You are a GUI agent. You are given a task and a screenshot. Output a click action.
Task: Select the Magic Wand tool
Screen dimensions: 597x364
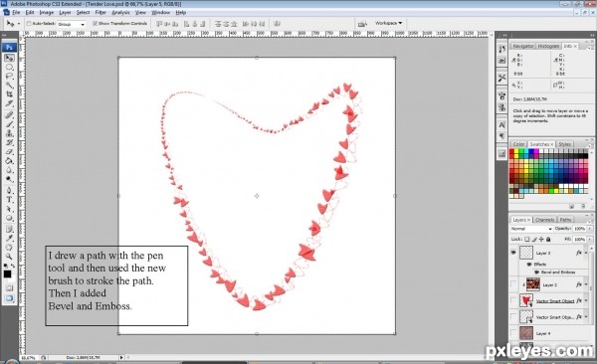tap(9, 86)
